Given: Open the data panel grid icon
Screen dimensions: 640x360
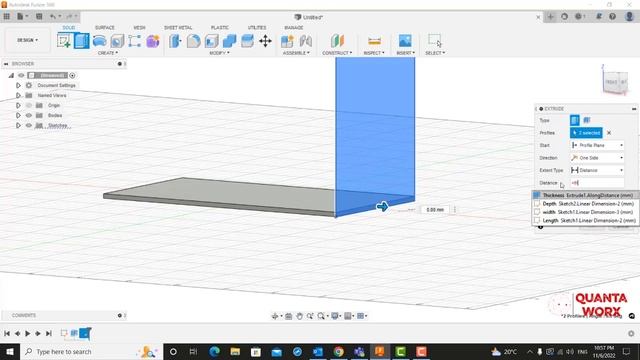Looking at the screenshot, I should click(x=7, y=16).
